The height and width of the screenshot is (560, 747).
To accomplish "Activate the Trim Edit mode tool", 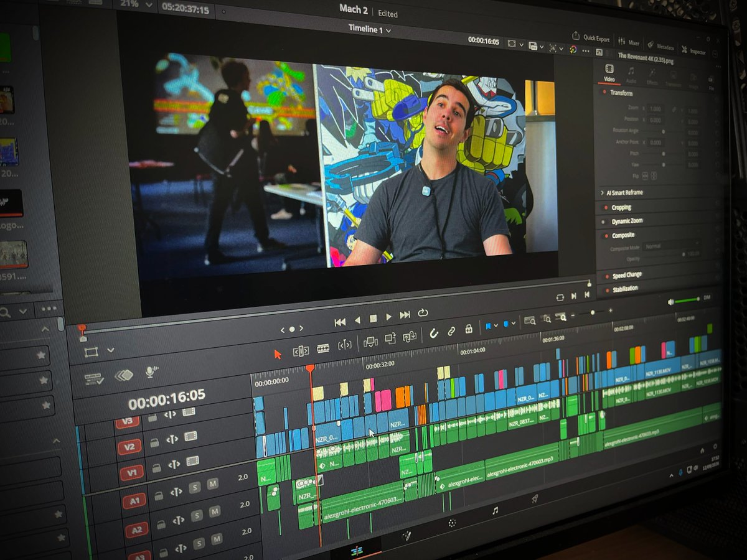I will [x=301, y=351].
